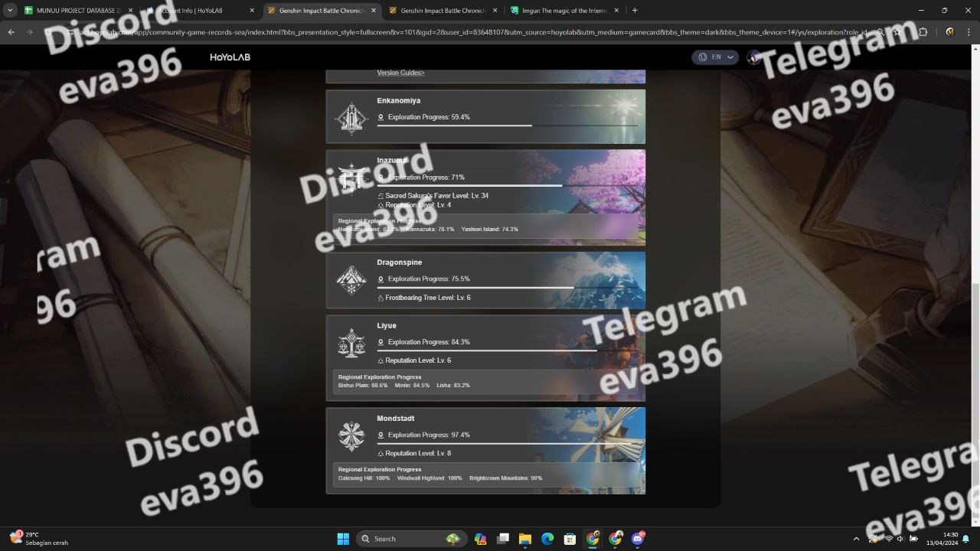Open the Chrome tab search dropdown
Image resolution: width=980 pixels, height=551 pixels.
pos(11,11)
